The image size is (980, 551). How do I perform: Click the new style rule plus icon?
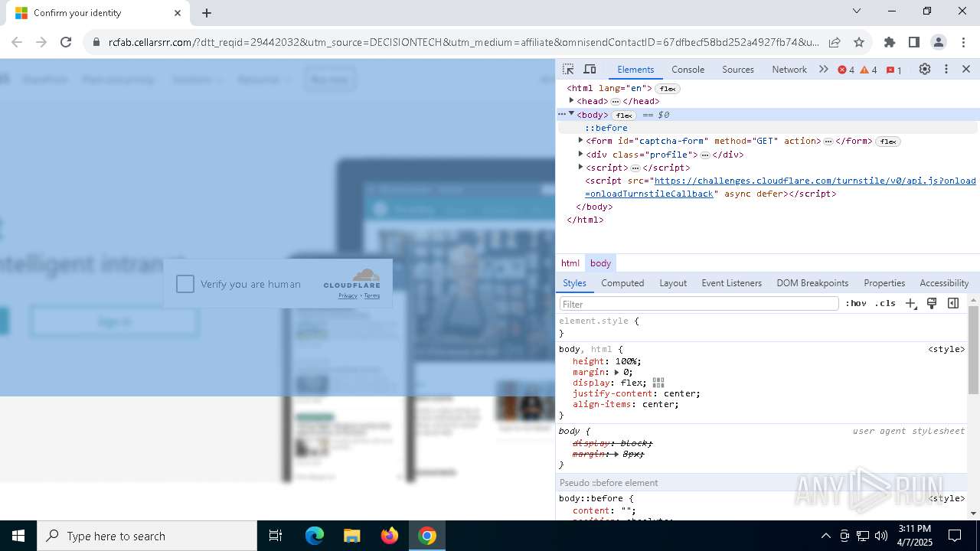910,303
